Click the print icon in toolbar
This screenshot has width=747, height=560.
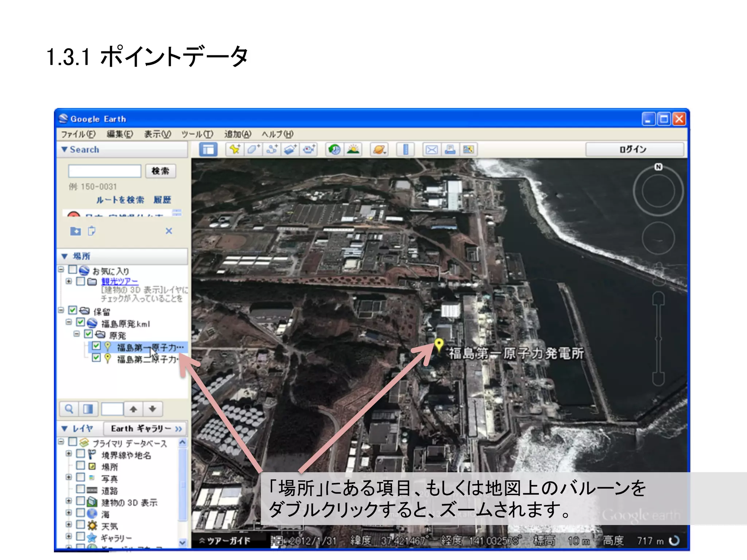pyautogui.click(x=450, y=149)
